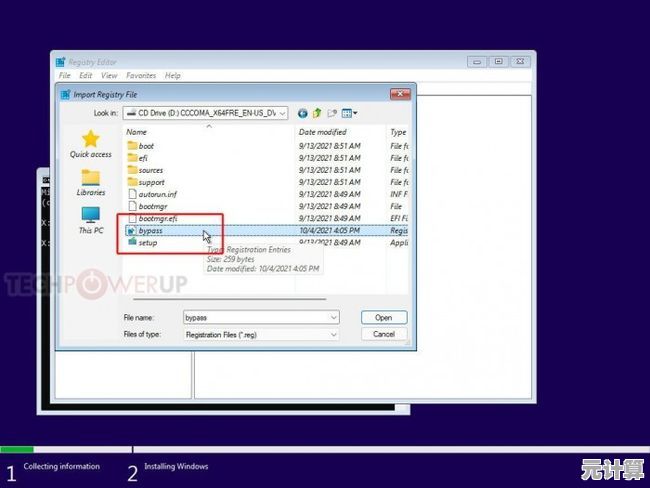Go up one folder level
The width and height of the screenshot is (650, 488).
click(317, 113)
